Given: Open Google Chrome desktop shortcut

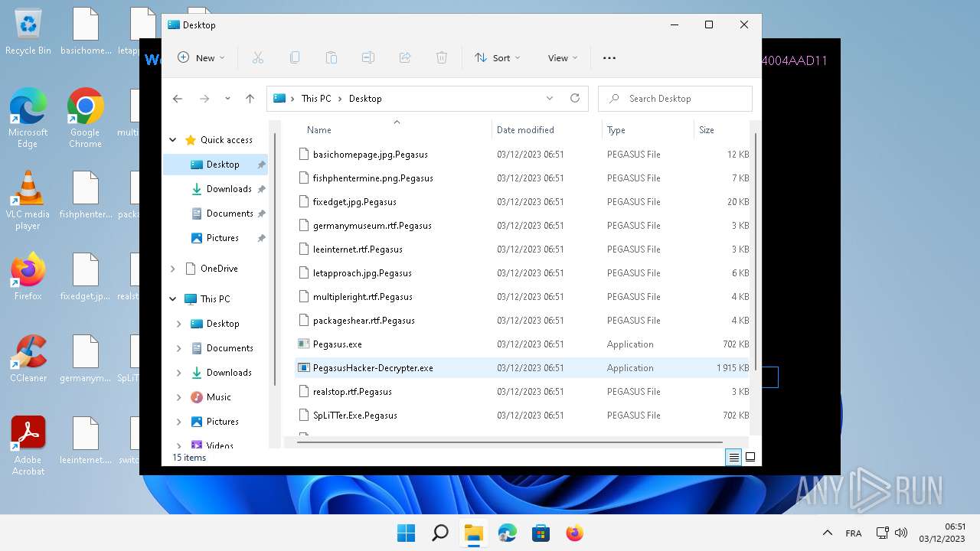Looking at the screenshot, I should (x=85, y=117).
